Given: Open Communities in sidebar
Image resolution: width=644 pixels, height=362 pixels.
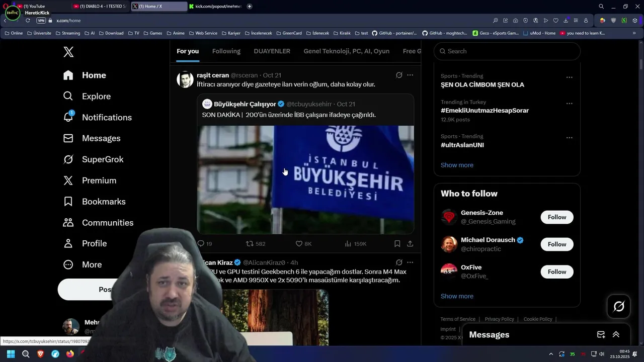Looking at the screenshot, I should coord(98,223).
